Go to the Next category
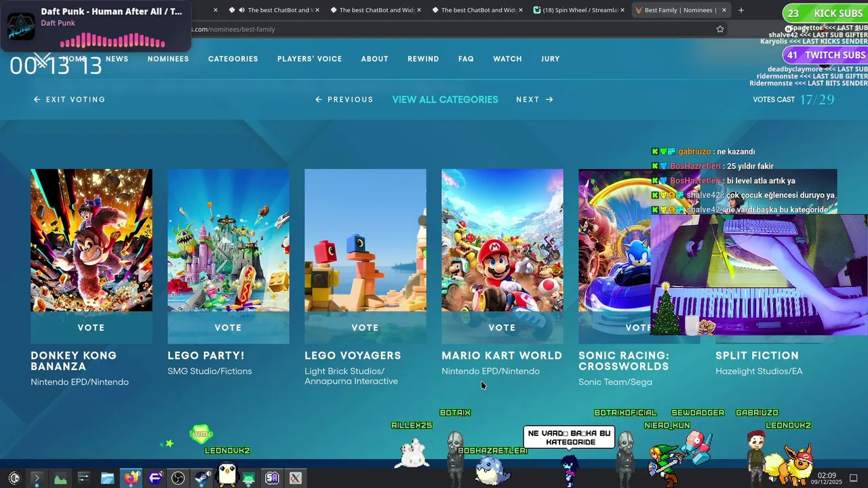Screen dimensions: 868x488 534,100
